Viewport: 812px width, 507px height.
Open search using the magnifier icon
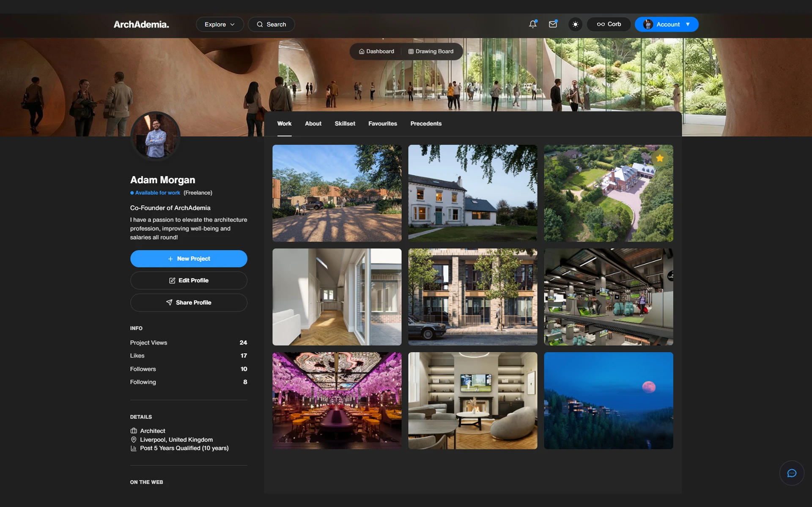pos(260,24)
